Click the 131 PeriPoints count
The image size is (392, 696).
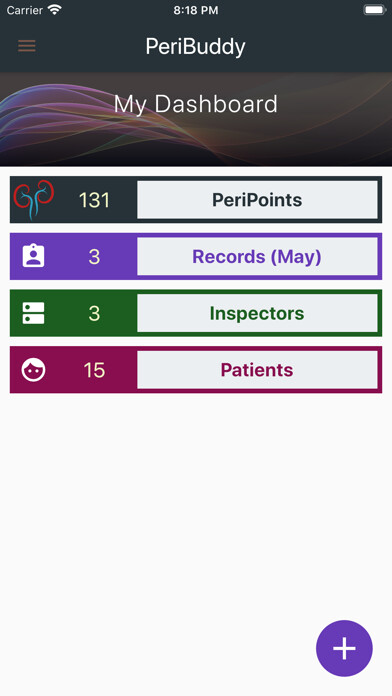click(x=94, y=200)
